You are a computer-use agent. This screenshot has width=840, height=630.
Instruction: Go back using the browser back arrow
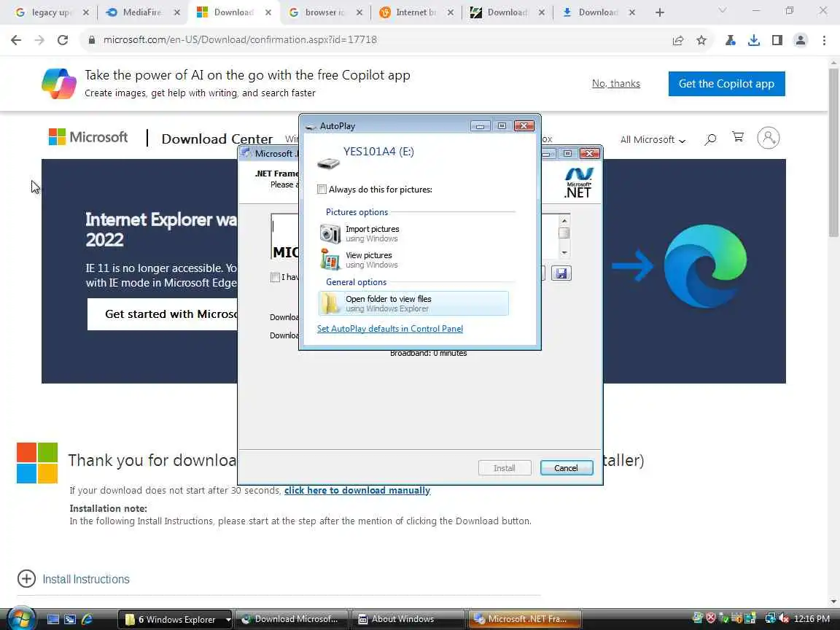point(16,39)
